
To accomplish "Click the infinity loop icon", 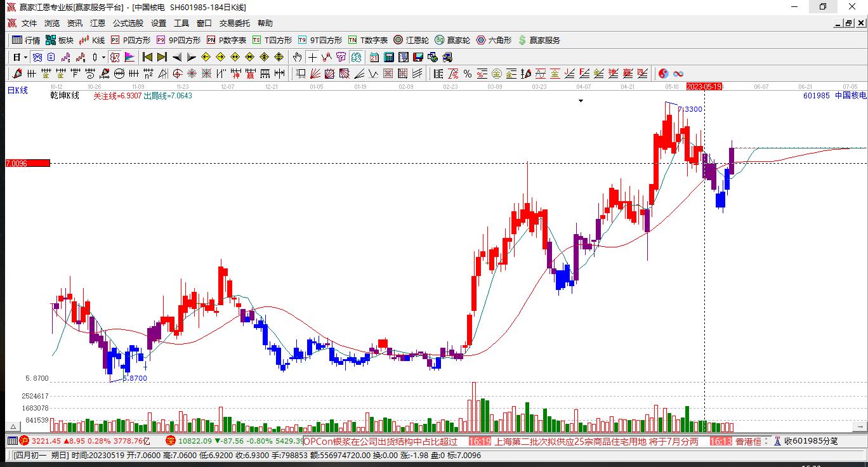I will pos(678,74).
